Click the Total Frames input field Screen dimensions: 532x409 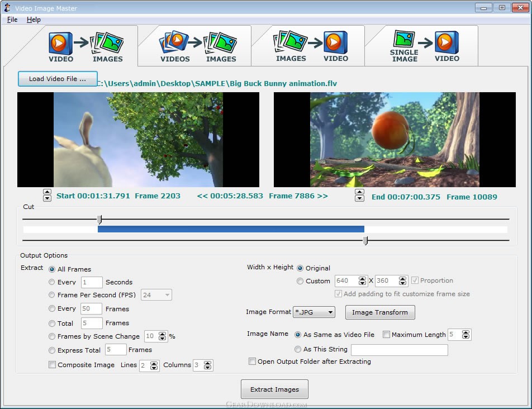[92, 323]
